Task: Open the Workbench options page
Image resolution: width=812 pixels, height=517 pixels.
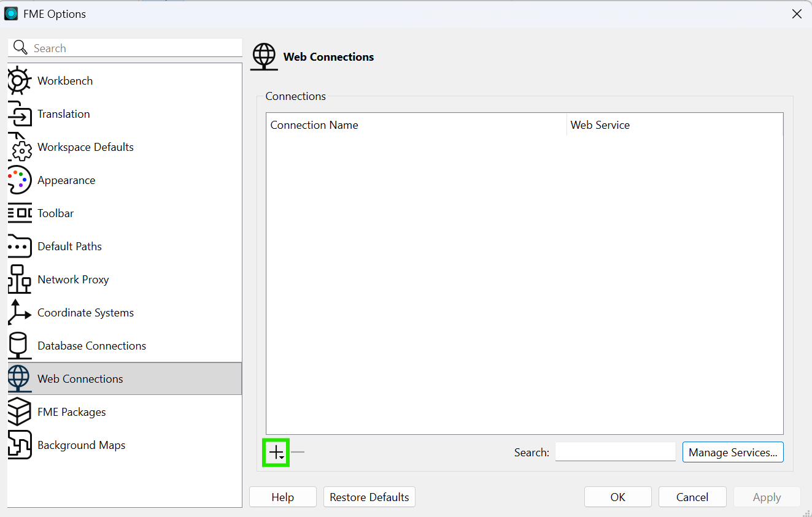Action: (125, 81)
